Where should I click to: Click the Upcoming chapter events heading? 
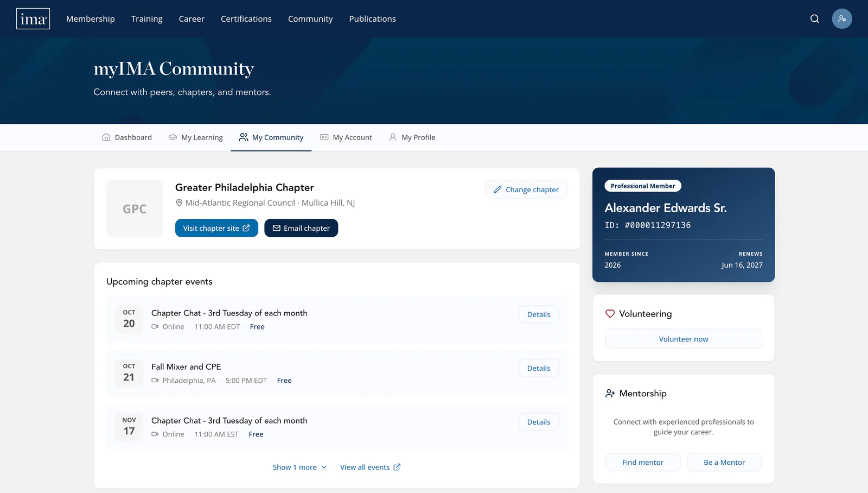159,282
